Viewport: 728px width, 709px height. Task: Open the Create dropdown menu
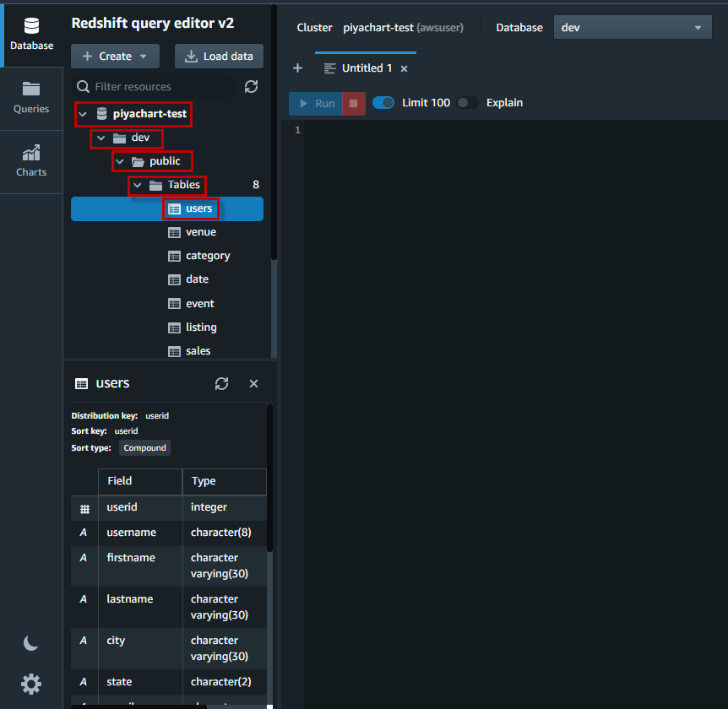(115, 56)
